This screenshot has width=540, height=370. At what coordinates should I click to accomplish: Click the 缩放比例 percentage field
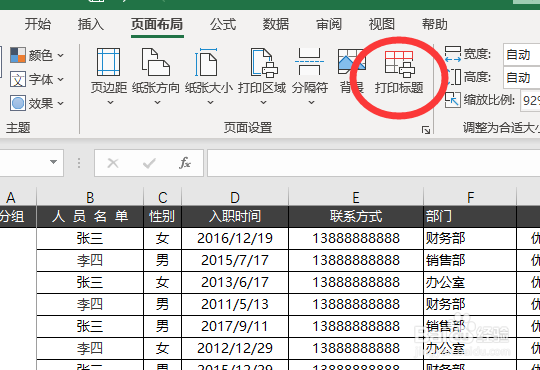pyautogui.click(x=530, y=101)
